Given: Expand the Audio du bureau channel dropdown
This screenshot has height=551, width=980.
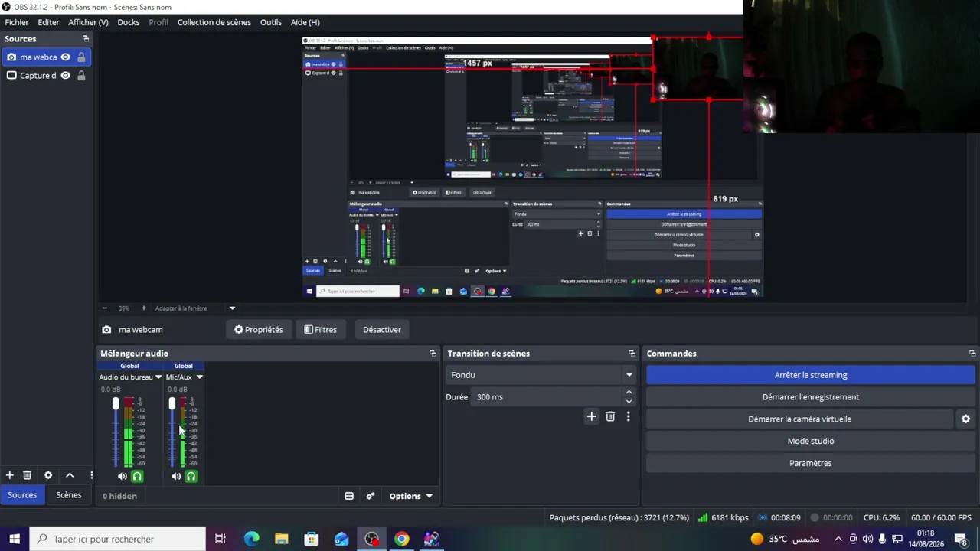Looking at the screenshot, I should [158, 377].
